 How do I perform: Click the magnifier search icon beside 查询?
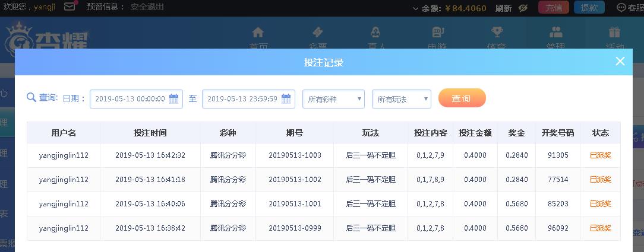31,97
